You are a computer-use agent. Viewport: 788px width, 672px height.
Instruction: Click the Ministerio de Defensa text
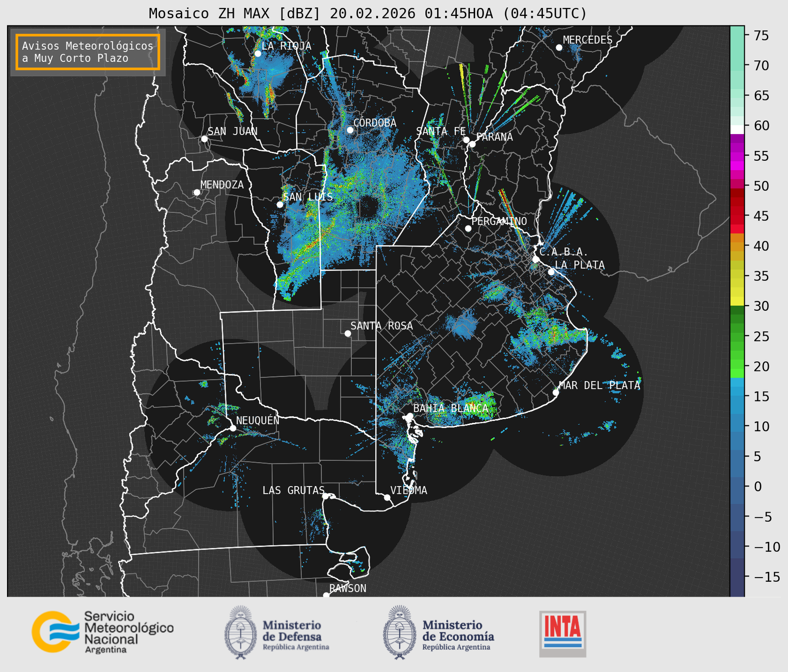pyautogui.click(x=296, y=635)
